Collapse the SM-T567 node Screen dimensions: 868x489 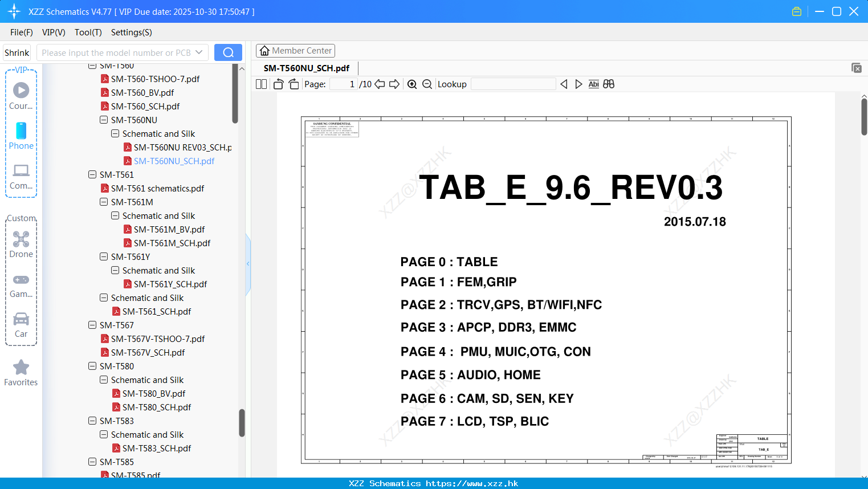(92, 325)
